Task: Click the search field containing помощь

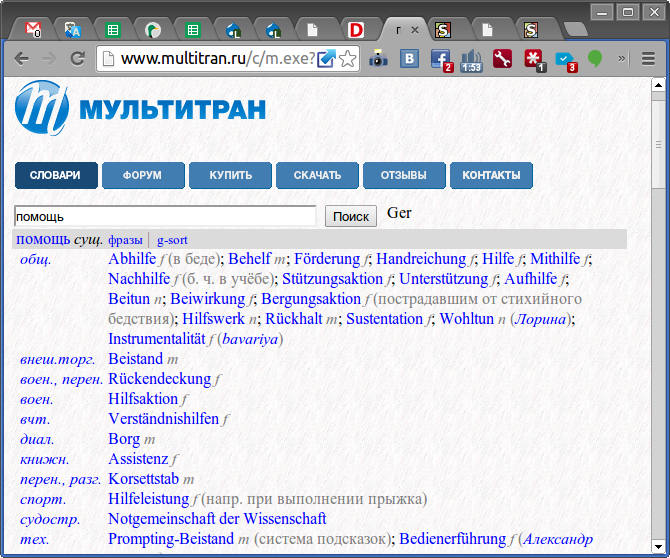Action: click(x=165, y=216)
